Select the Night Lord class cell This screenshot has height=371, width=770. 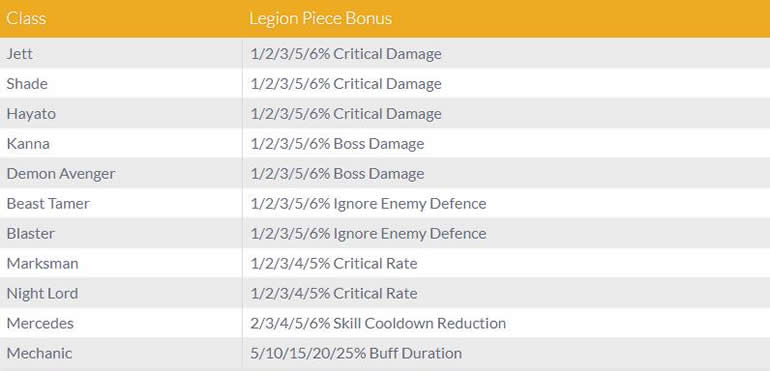121,293
